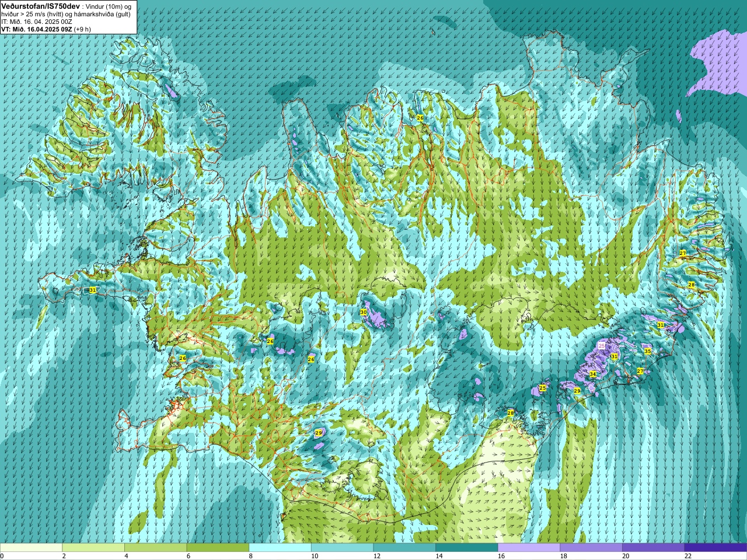747x560 pixels.
Task: Select the light cyan 8–10 m/s legend swatch
Action: coord(280,548)
